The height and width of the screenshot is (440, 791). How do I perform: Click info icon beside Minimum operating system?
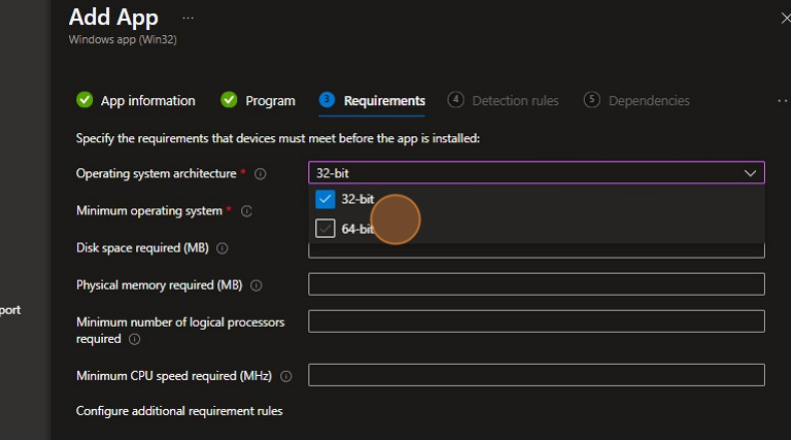point(246,211)
